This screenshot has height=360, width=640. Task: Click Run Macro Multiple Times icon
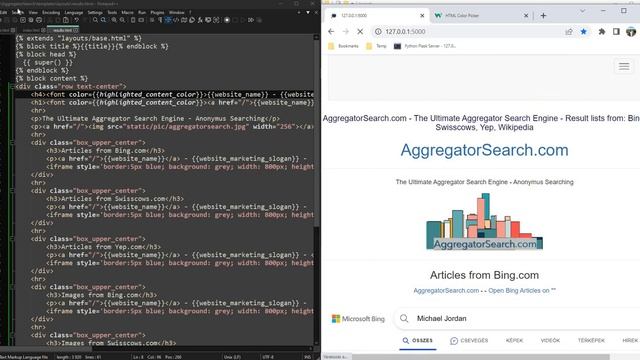tap(251, 20)
